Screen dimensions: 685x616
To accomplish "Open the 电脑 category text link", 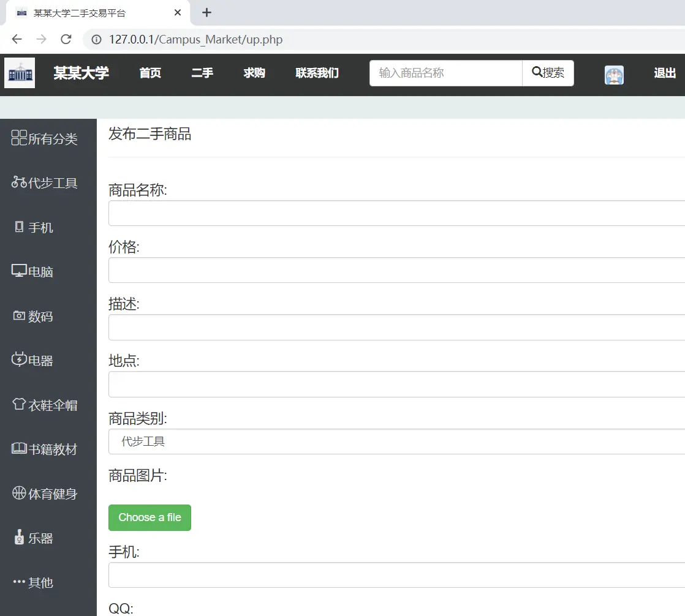I will pos(40,272).
